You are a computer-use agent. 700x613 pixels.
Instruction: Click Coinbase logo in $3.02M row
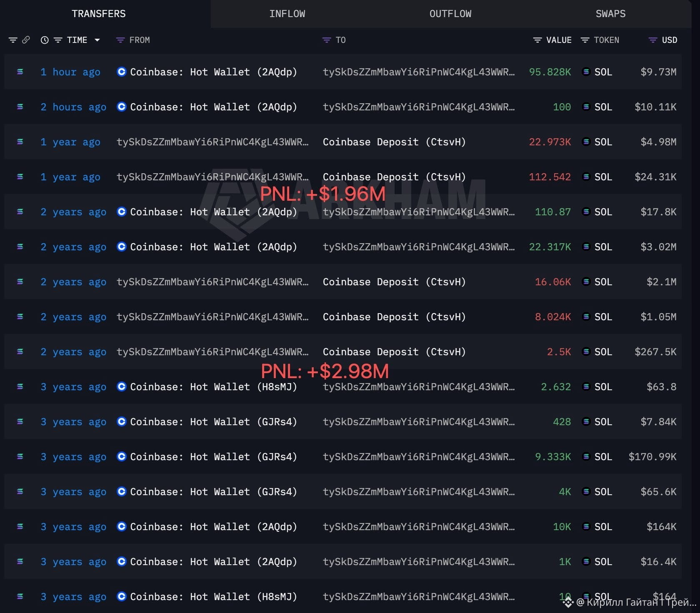[x=121, y=247]
